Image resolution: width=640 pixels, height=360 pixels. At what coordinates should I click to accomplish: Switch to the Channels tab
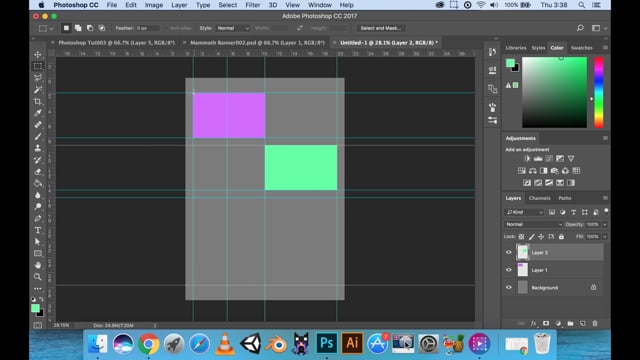(540, 198)
